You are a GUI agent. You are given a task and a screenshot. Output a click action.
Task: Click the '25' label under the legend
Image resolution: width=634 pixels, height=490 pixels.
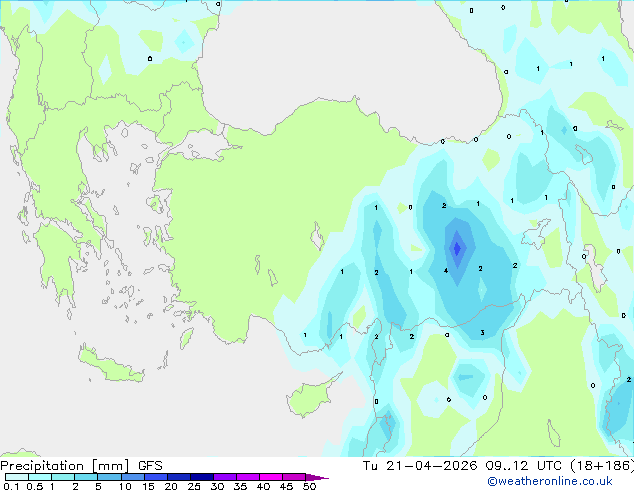[x=194, y=486]
